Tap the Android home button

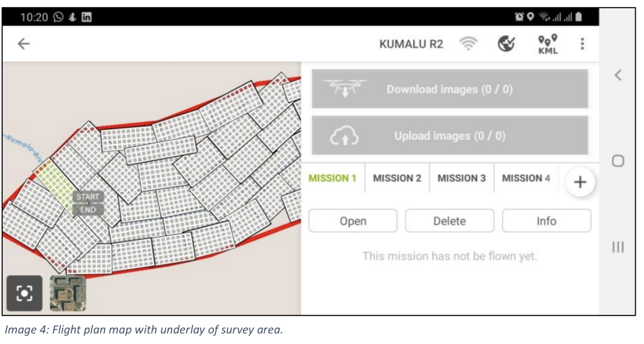coord(618,161)
